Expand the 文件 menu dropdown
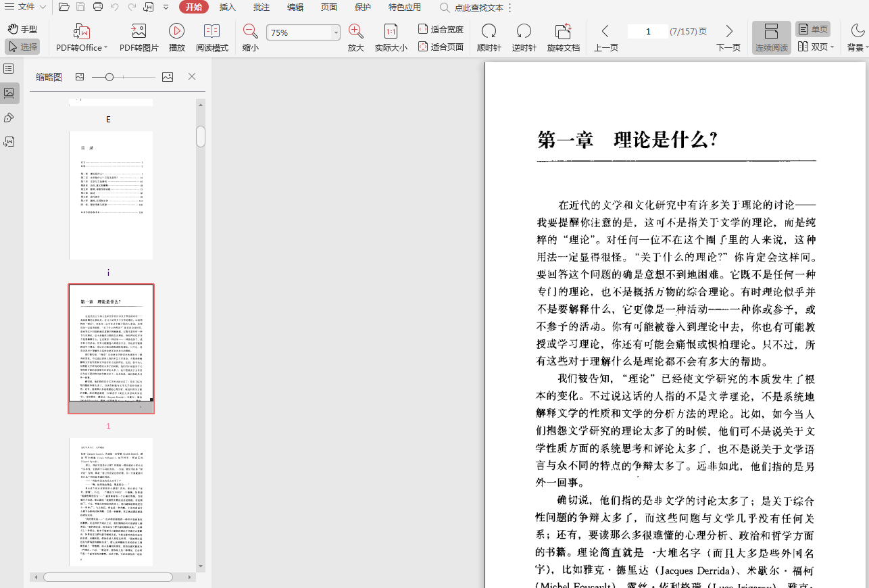 click(26, 7)
